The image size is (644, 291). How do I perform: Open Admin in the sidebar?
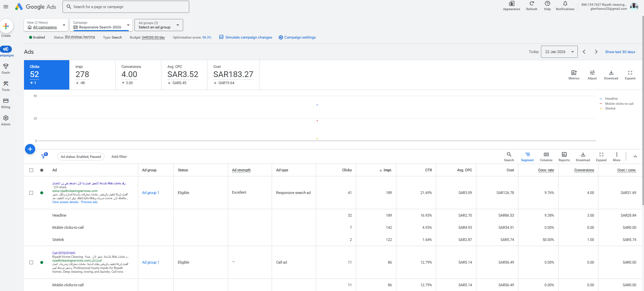[6, 120]
